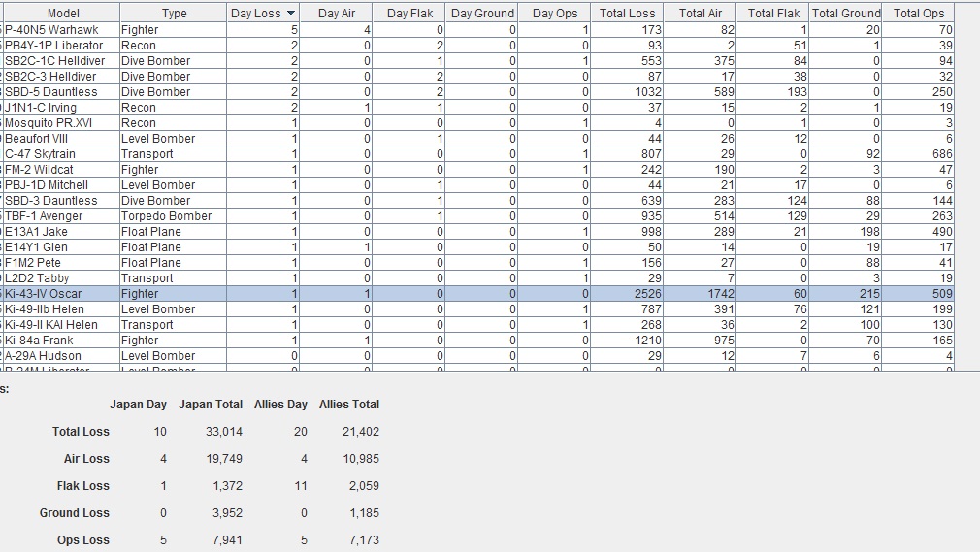Click total ground value 198 for Jake

coord(846,231)
